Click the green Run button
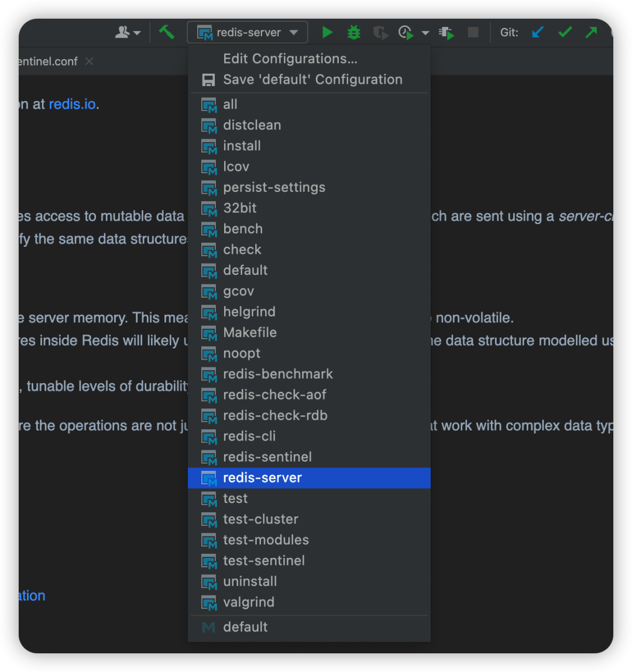The image size is (632, 672). pyautogui.click(x=327, y=32)
